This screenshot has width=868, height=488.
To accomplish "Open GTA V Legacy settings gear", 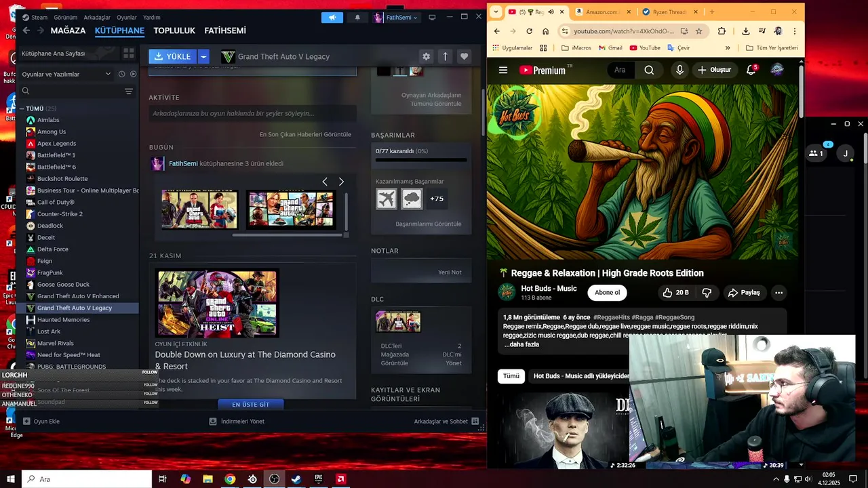I will coord(426,56).
